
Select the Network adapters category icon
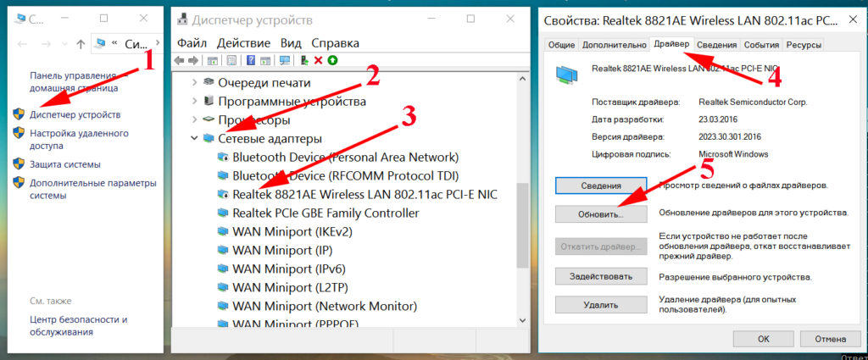(x=209, y=138)
